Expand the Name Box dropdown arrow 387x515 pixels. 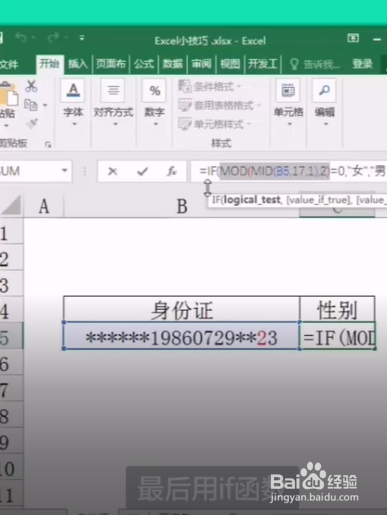coord(65,171)
